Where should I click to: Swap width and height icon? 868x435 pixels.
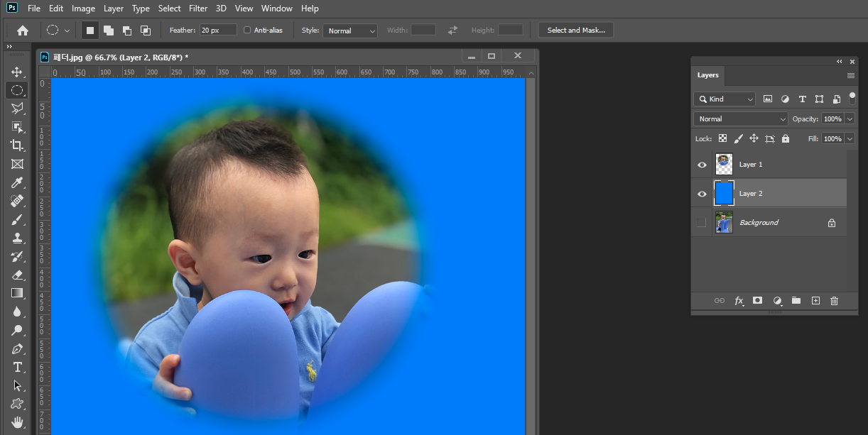pos(452,31)
